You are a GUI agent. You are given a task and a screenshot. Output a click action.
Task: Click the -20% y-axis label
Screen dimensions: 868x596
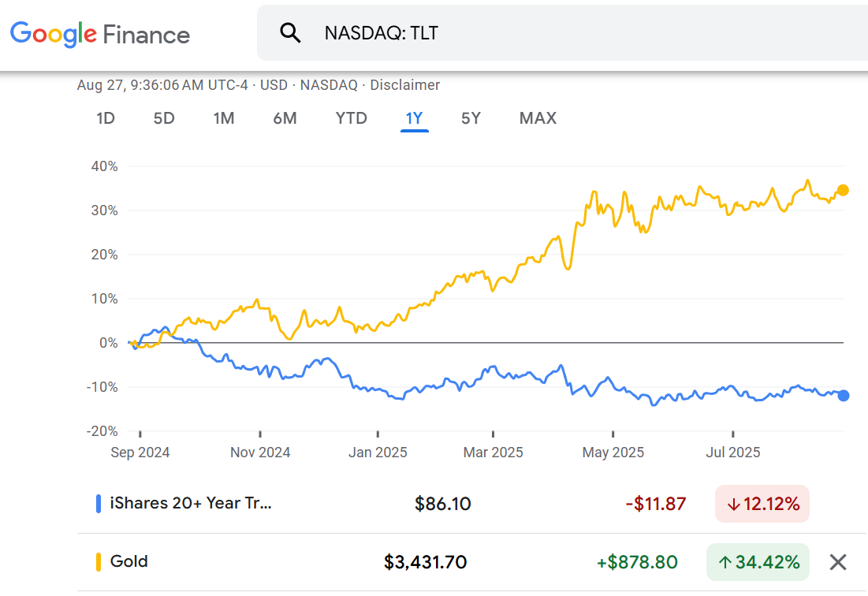click(102, 431)
